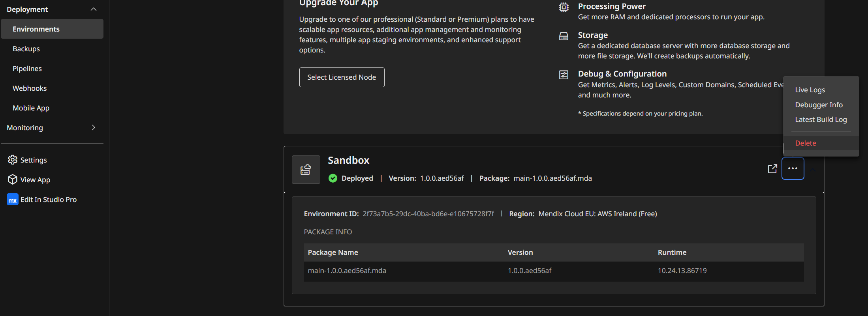Viewport: 868px width, 316px height.
Task: Click the Select Licensed Node button
Action: coord(342,77)
